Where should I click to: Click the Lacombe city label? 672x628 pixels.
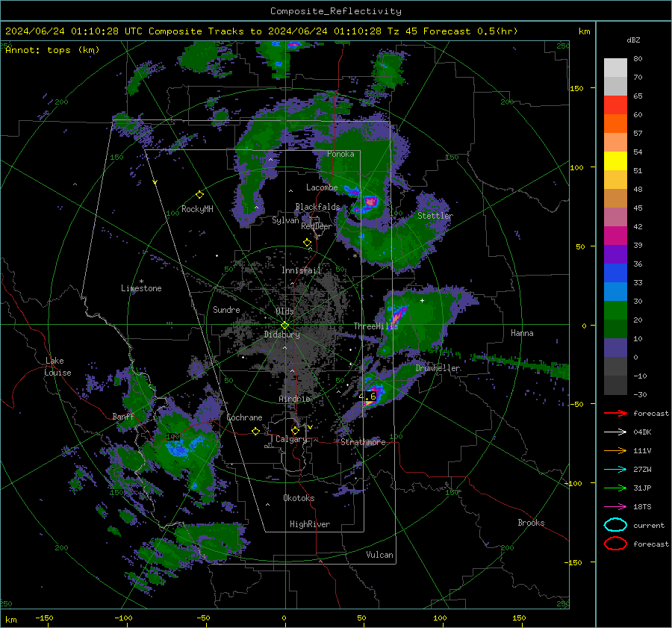click(322, 187)
